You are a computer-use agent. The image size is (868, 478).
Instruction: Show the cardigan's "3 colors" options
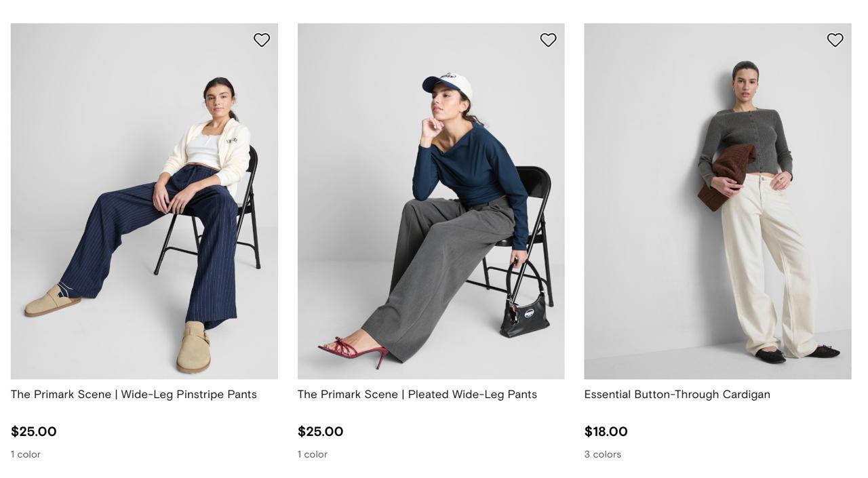click(602, 454)
